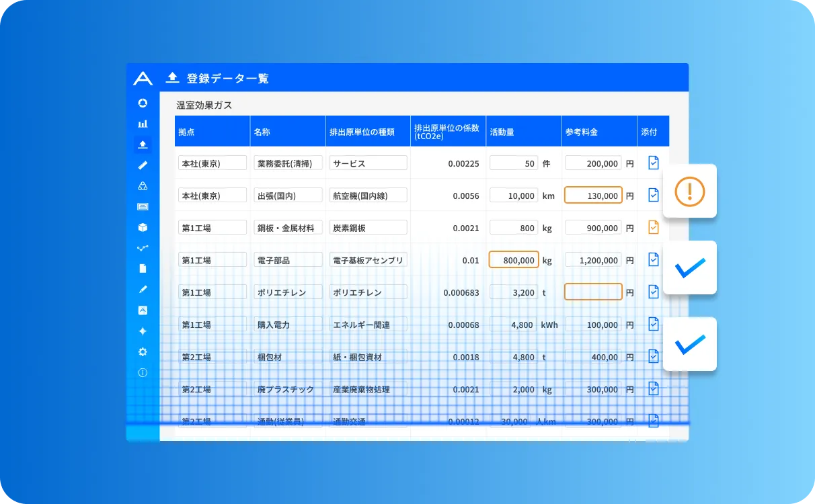
Task: Click the 拠点 column header
Action: (212, 132)
